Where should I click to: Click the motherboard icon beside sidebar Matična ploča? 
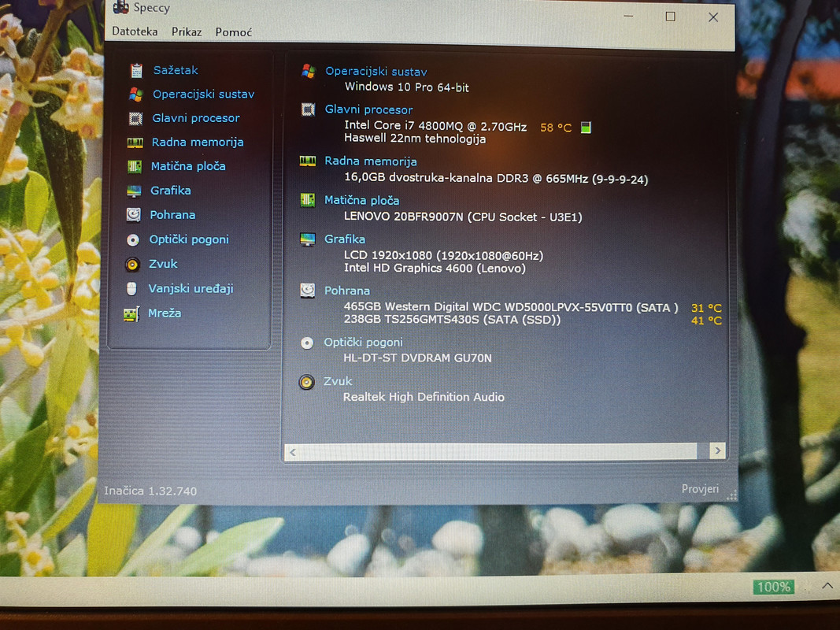pyautogui.click(x=135, y=167)
